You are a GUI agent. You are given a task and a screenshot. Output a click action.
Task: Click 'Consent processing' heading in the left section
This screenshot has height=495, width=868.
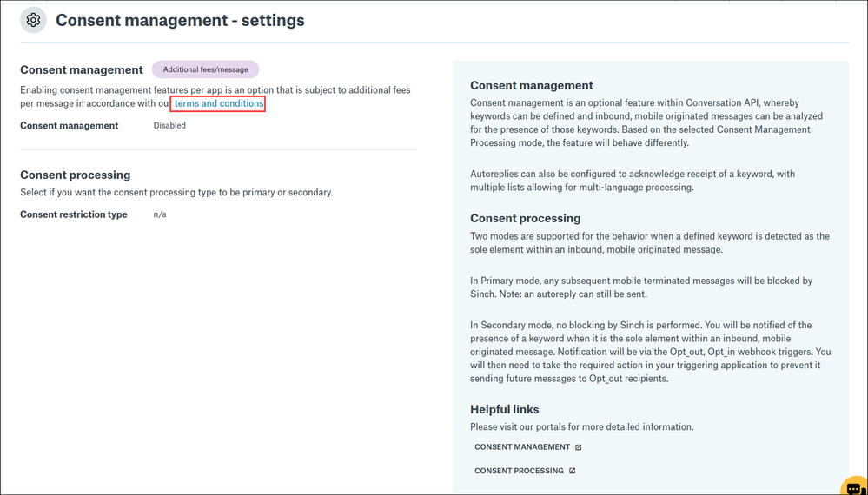76,175
